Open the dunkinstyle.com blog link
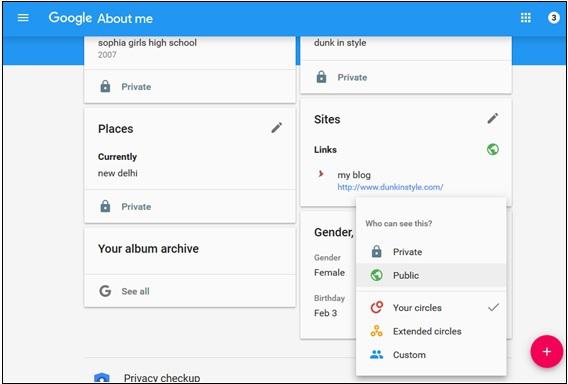Image resolution: width=568 pixels, height=384 pixels. (390, 187)
